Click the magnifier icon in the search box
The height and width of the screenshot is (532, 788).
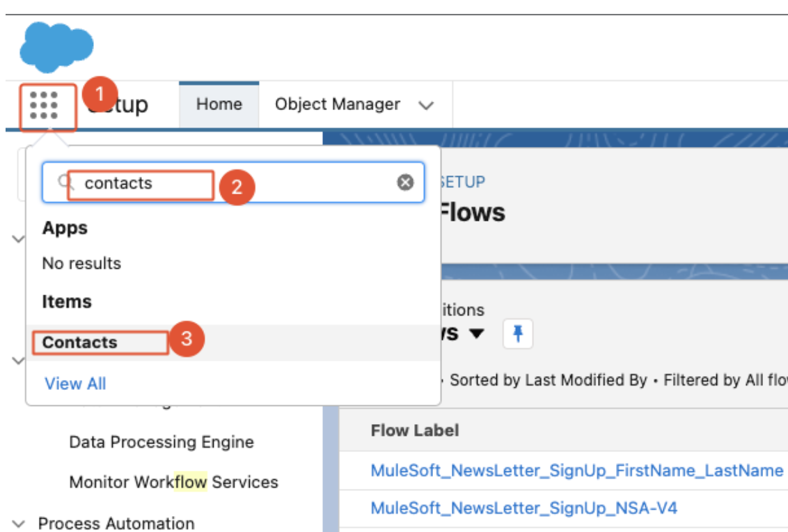click(x=65, y=182)
